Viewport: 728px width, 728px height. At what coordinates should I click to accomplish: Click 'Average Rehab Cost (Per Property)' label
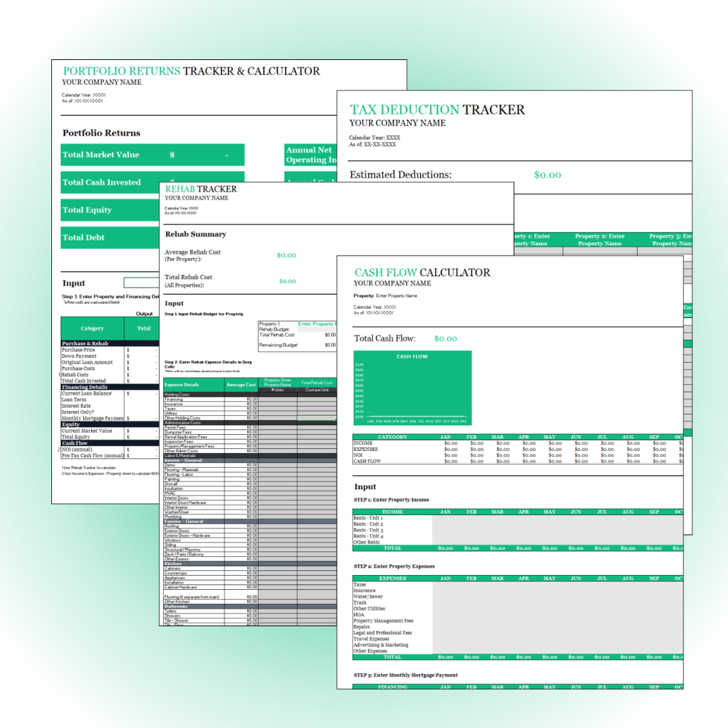(193, 255)
